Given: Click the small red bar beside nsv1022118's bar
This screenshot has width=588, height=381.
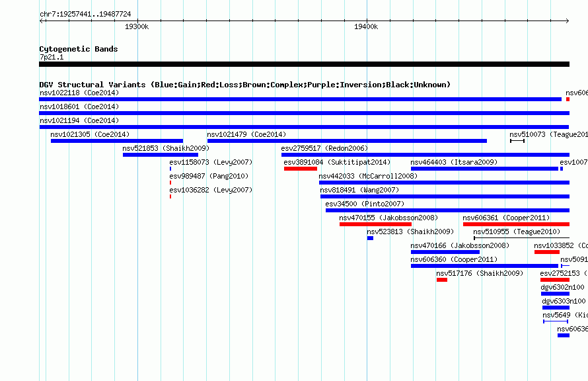Looking at the screenshot, I should (568, 99).
